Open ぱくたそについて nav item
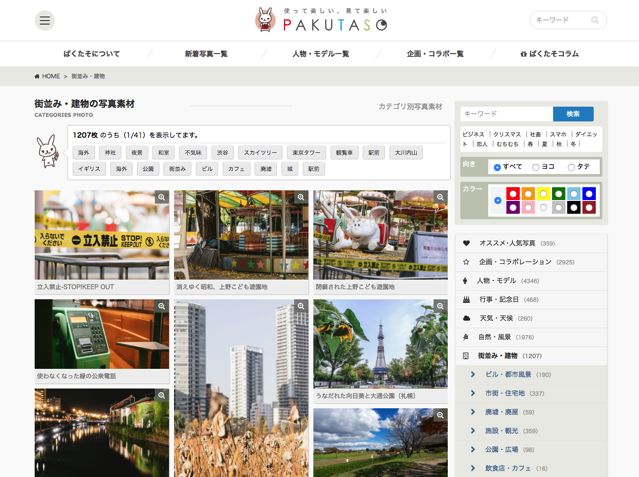This screenshot has width=639, height=477. click(x=92, y=54)
